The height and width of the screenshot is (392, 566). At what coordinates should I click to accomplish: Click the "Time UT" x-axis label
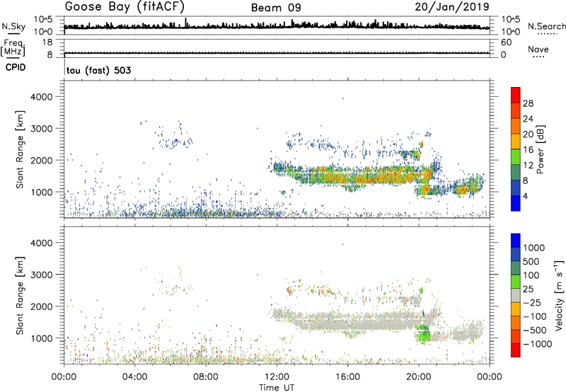point(277,388)
